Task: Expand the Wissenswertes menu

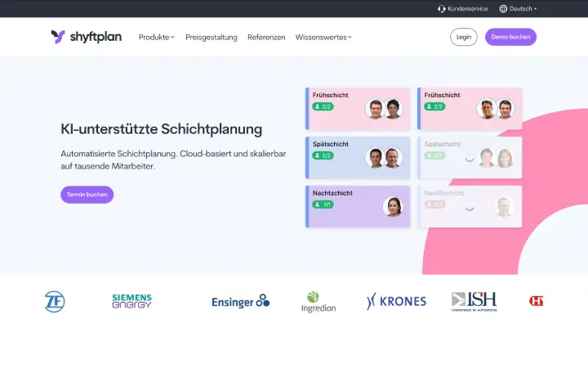Action: [x=323, y=37]
